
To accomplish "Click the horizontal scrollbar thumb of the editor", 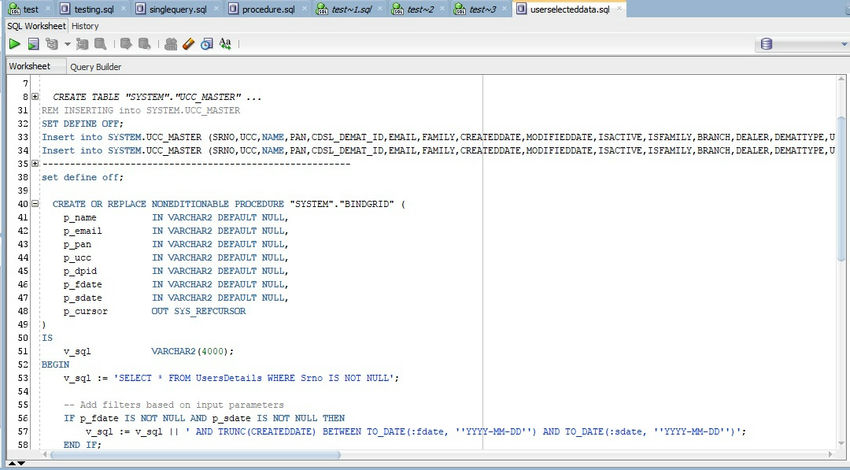I will point(196,455).
